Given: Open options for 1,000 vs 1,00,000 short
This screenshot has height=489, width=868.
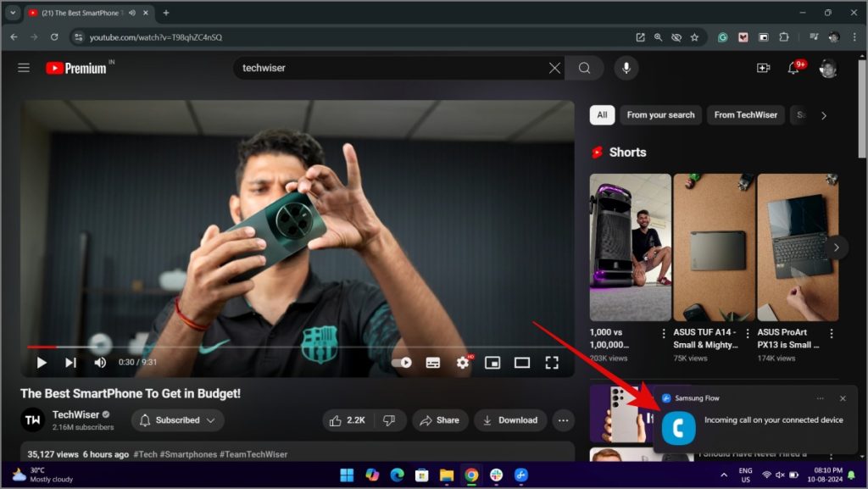Looking at the screenshot, I should pyautogui.click(x=664, y=333).
